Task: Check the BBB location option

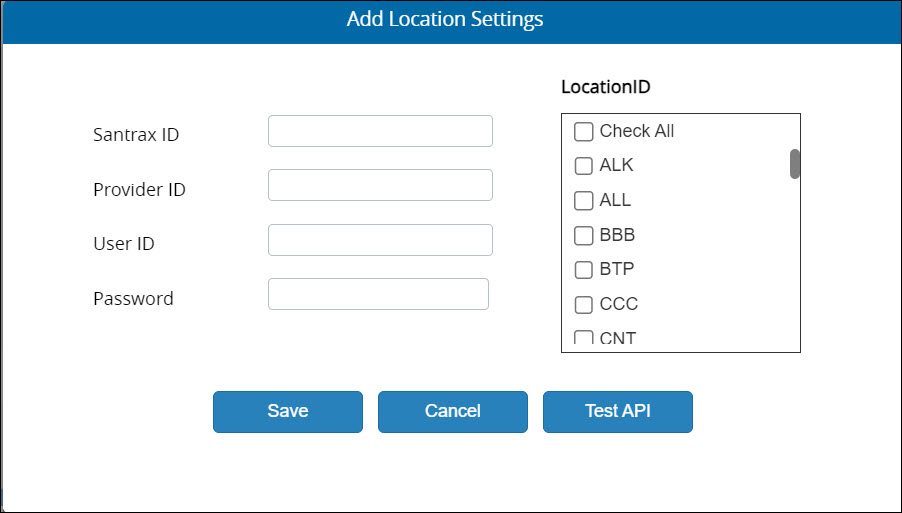Action: tap(583, 235)
